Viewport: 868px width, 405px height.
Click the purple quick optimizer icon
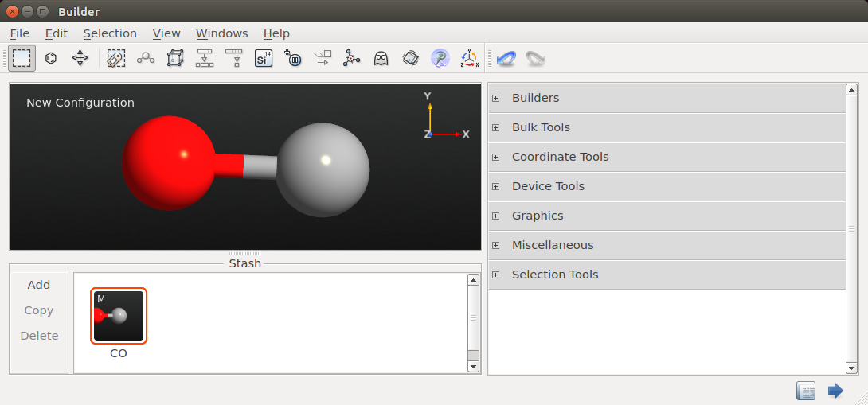(x=440, y=58)
